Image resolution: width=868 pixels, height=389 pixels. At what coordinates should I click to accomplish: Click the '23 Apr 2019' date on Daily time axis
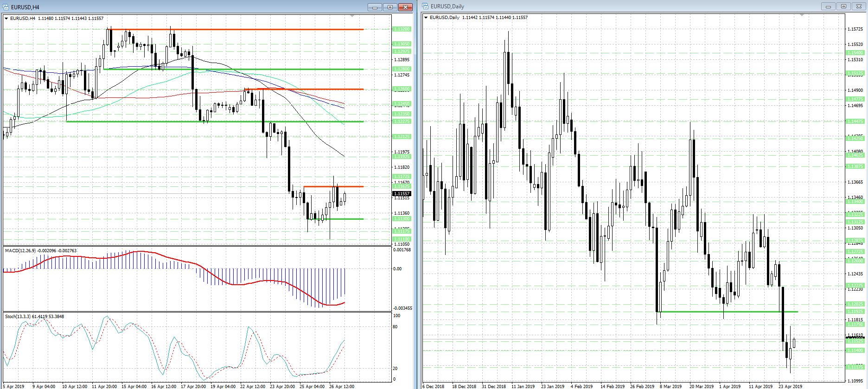coord(790,386)
